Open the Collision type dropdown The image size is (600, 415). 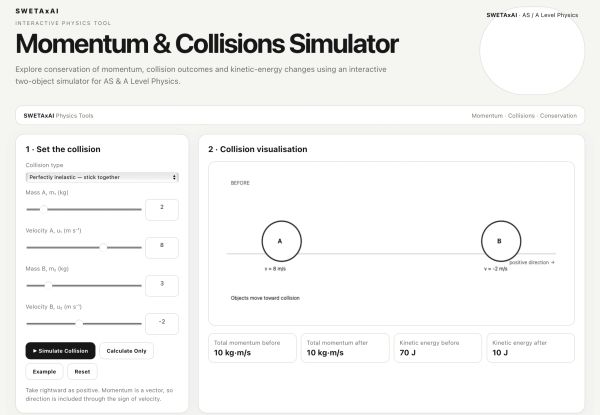(102, 177)
